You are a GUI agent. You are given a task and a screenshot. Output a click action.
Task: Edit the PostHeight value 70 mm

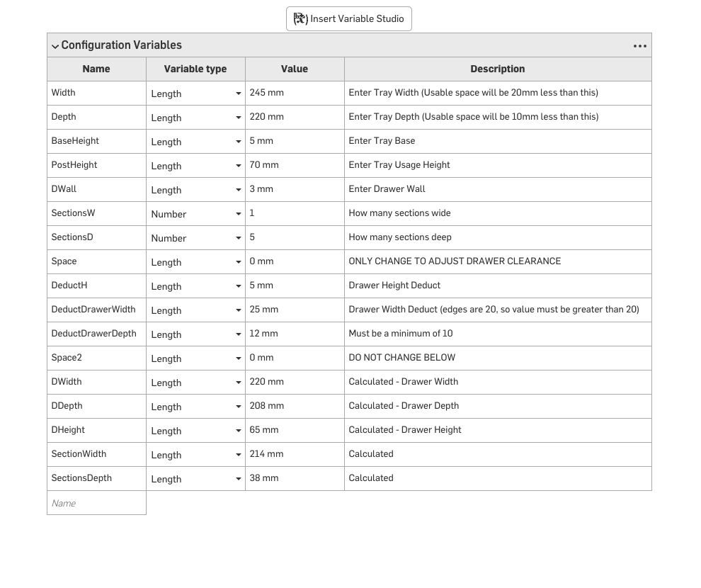(x=295, y=166)
